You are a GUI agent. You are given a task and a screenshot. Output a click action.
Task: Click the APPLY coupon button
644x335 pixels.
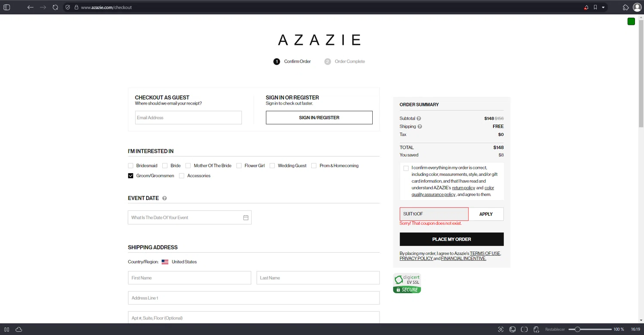coord(486,214)
